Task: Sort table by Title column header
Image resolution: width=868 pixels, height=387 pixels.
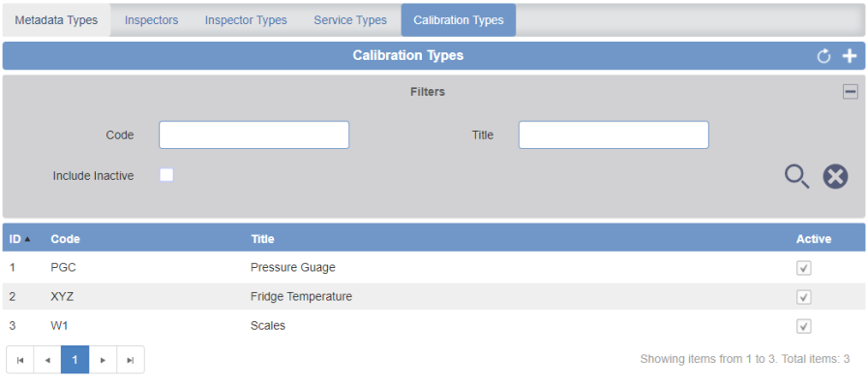Action: click(x=262, y=239)
